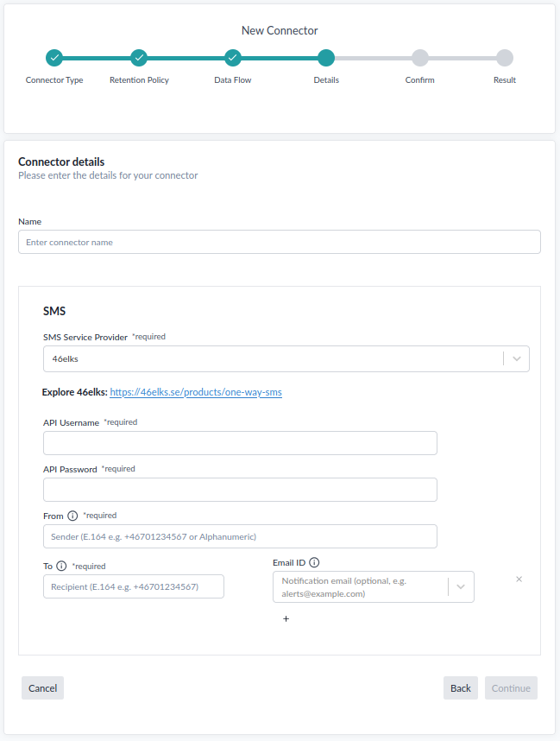Viewport: 560px width, 741px height.
Task: Remove recipient row with X icon
Action: click(x=519, y=579)
